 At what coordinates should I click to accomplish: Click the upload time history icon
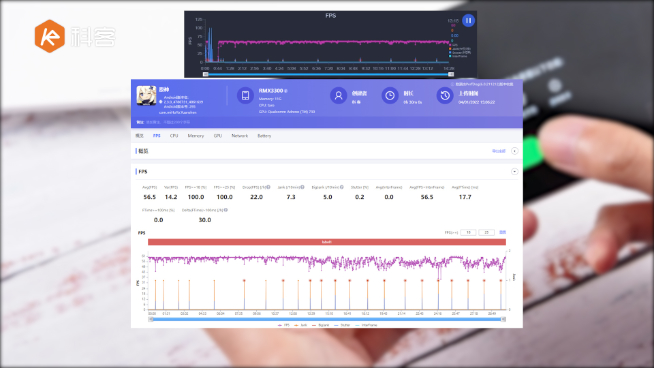(445, 96)
